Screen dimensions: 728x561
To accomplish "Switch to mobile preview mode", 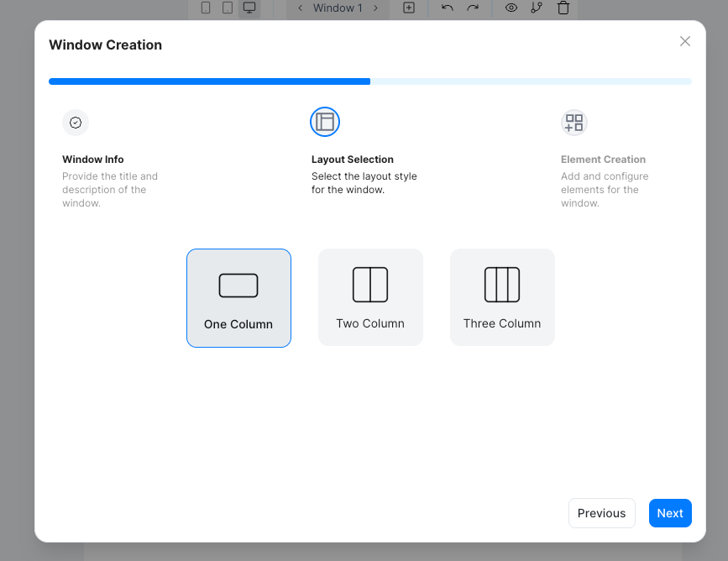I will tap(205, 7).
